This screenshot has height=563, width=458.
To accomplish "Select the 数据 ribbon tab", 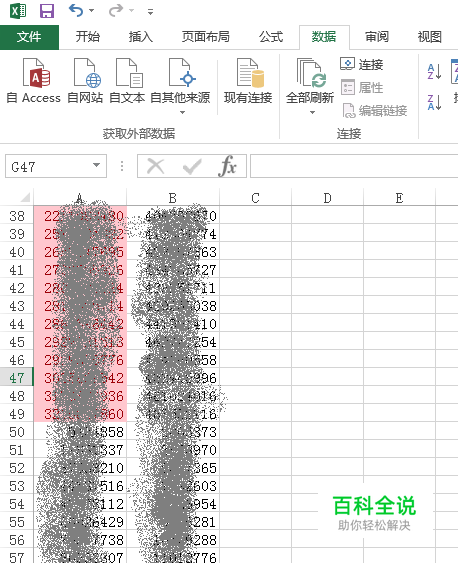I will tap(324, 37).
